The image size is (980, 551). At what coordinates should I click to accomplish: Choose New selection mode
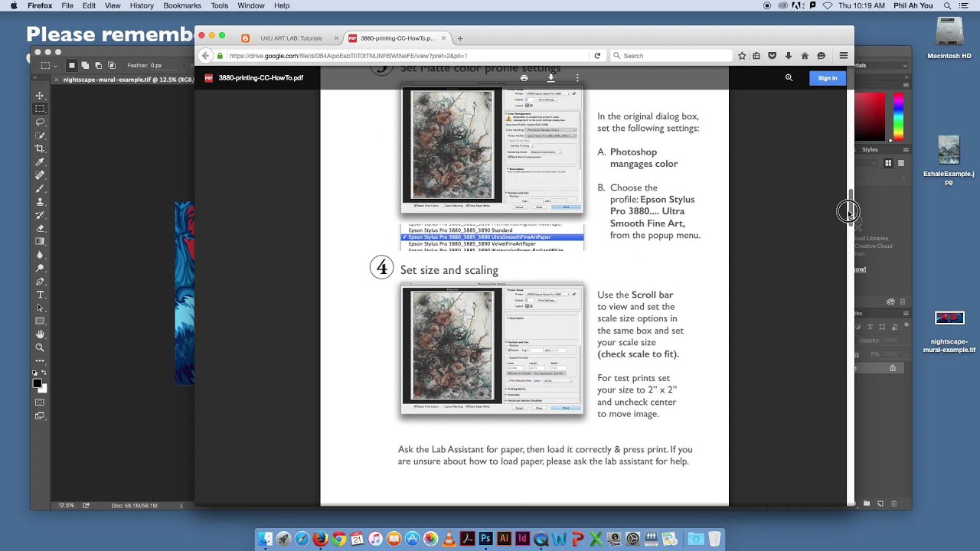[x=72, y=65]
